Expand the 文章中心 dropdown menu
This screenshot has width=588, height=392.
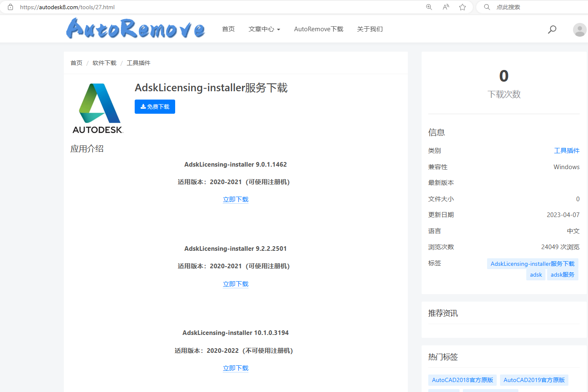[x=264, y=29]
